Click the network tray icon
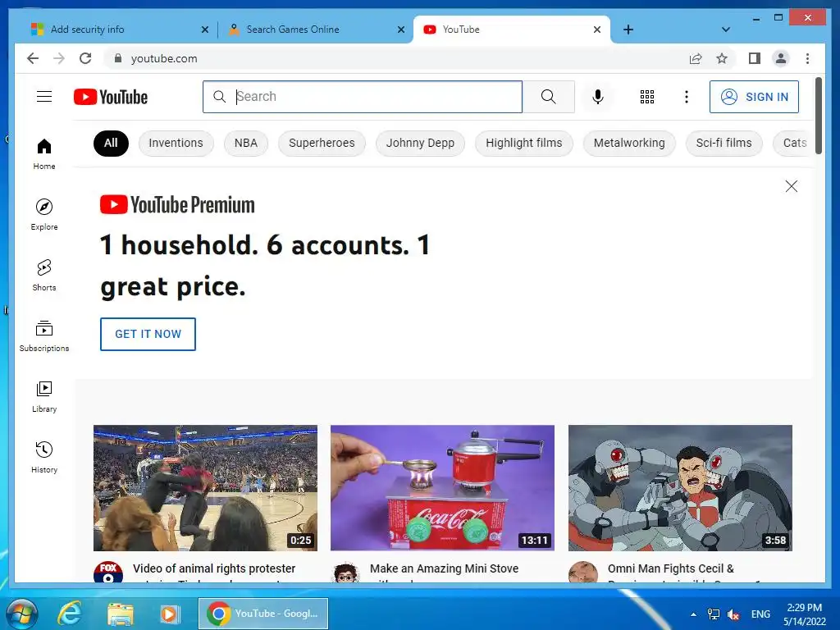 point(714,614)
